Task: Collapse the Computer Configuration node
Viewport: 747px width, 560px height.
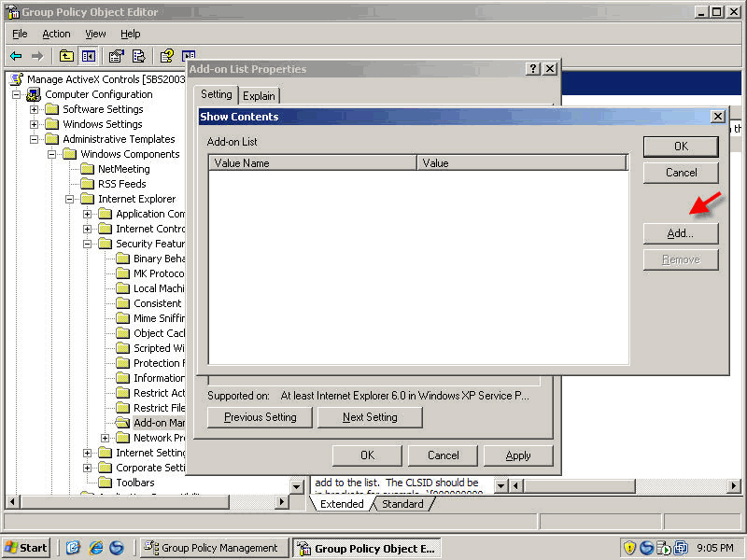Action: point(16,95)
